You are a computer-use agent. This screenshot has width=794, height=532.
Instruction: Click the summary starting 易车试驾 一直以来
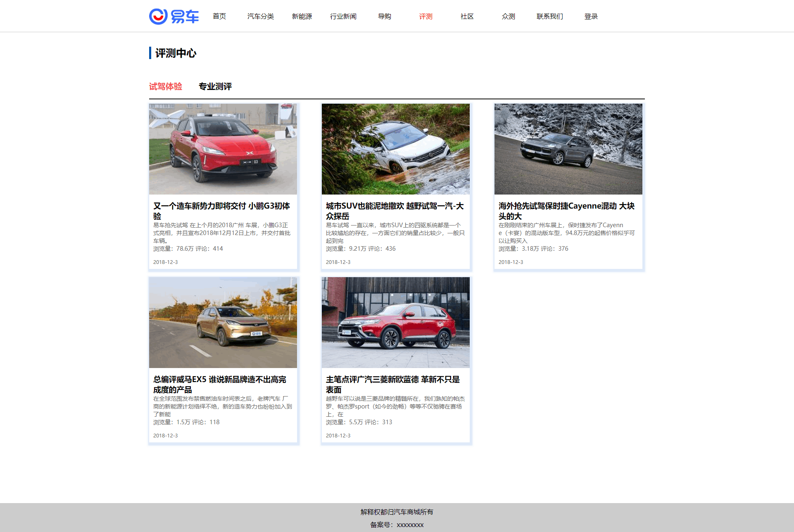click(395, 233)
